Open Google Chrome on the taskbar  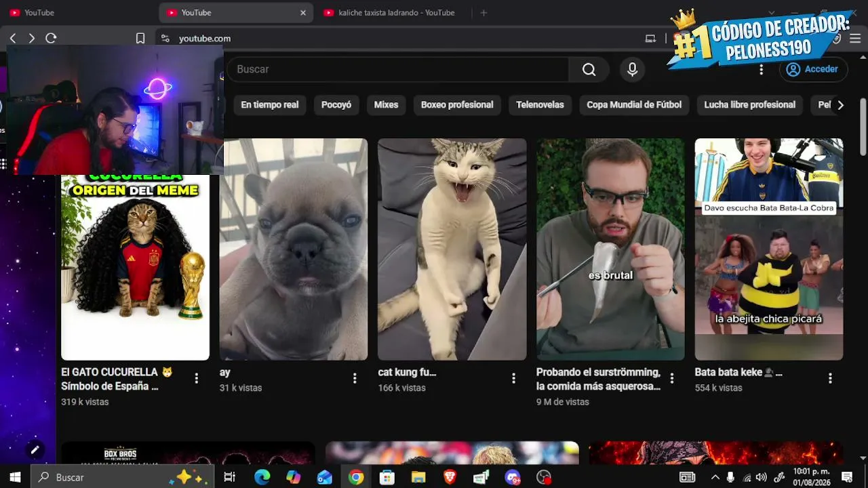tap(356, 477)
